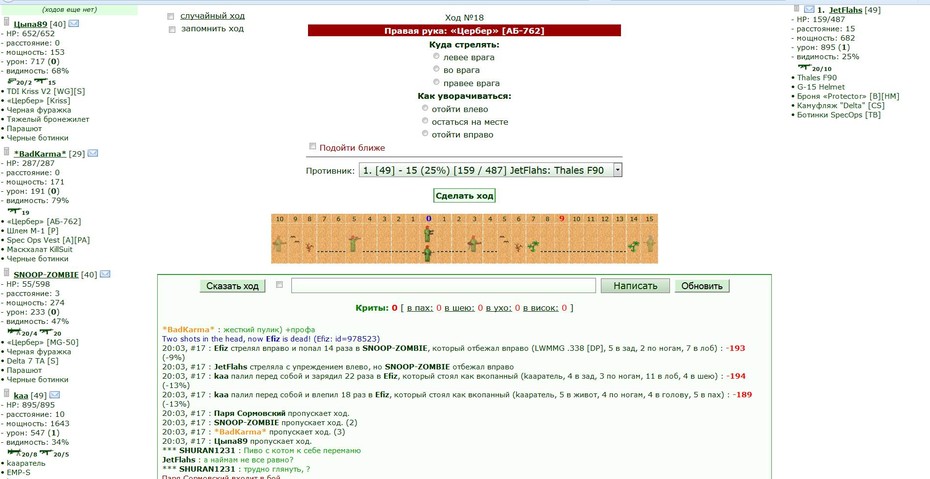930x479 pixels.
Task: Choose правее врага radio button
Action: click(x=437, y=82)
